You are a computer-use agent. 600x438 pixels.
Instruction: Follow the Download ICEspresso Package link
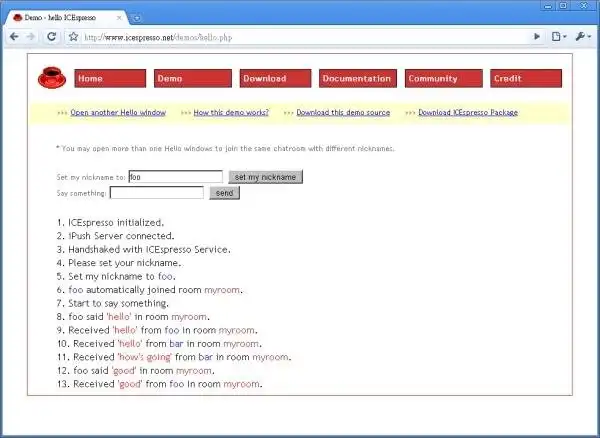click(468, 112)
